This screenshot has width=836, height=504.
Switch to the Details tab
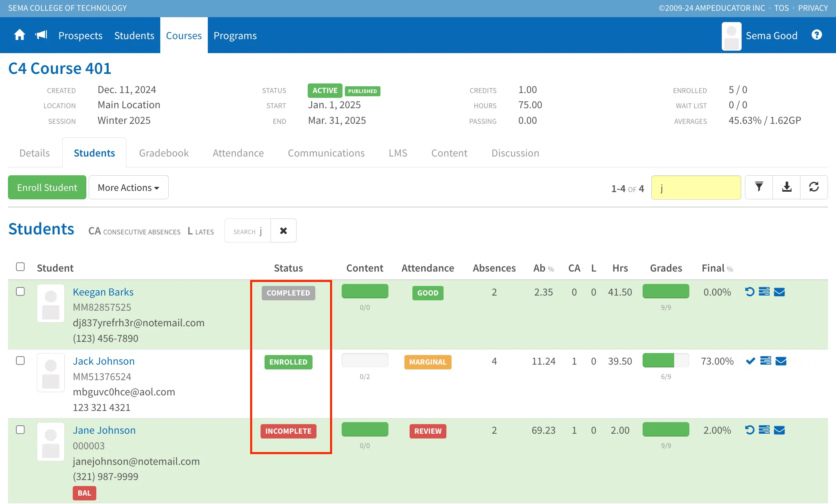point(35,153)
